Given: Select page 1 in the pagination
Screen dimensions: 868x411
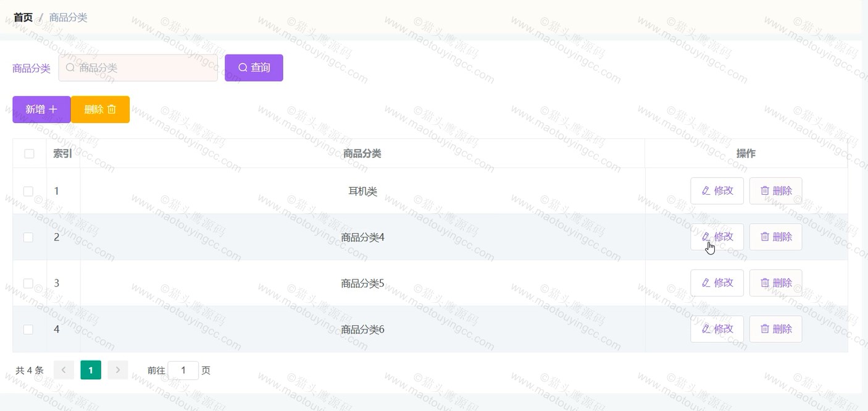Looking at the screenshot, I should (x=91, y=370).
